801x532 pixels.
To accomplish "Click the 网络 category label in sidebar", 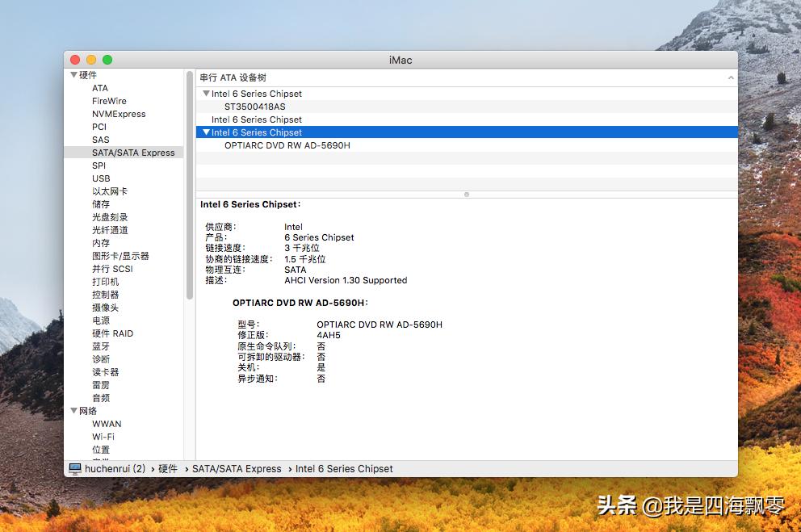I will (87, 411).
